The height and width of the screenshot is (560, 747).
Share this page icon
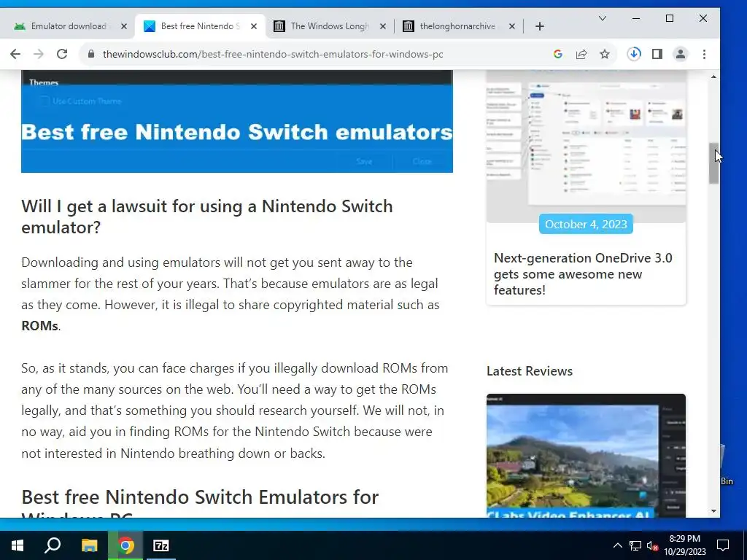pos(581,54)
